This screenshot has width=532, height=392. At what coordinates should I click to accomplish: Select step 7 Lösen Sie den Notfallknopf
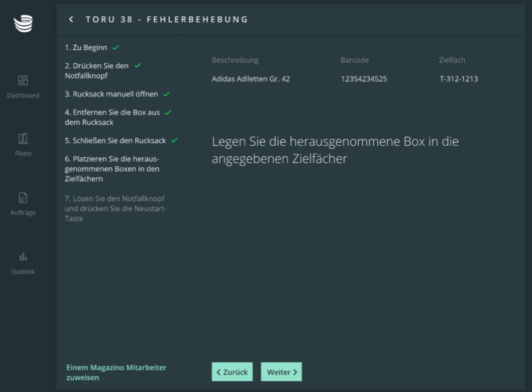click(115, 209)
